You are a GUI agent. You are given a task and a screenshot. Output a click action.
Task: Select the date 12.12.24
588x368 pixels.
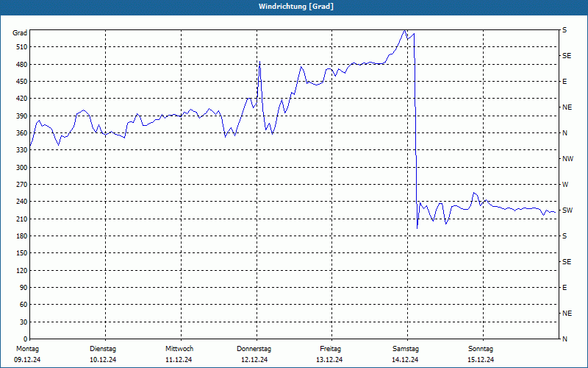(x=254, y=360)
